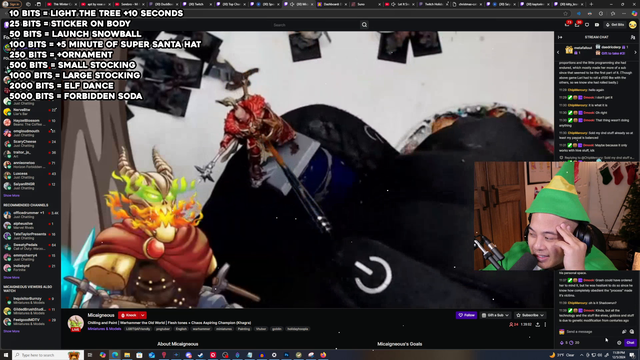Switch to the Dashboard browser tab
The width and height of the screenshot is (640, 360).
[x=331, y=4]
